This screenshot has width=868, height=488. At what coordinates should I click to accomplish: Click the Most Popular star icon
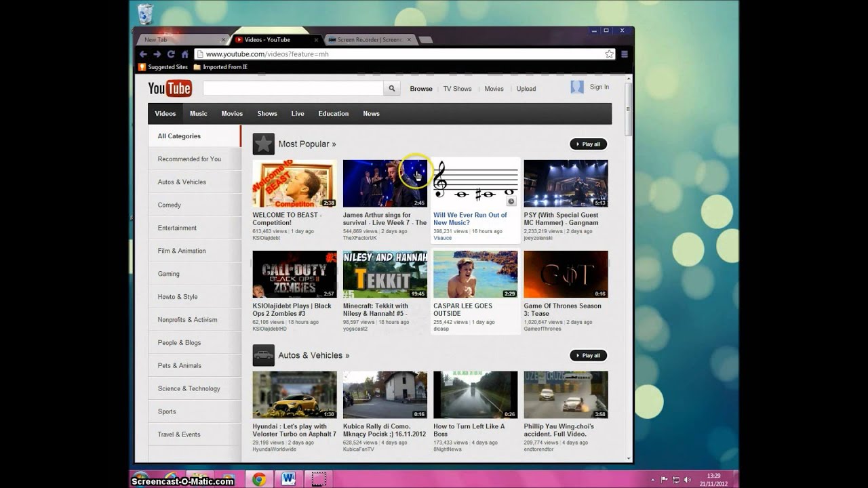tap(264, 144)
